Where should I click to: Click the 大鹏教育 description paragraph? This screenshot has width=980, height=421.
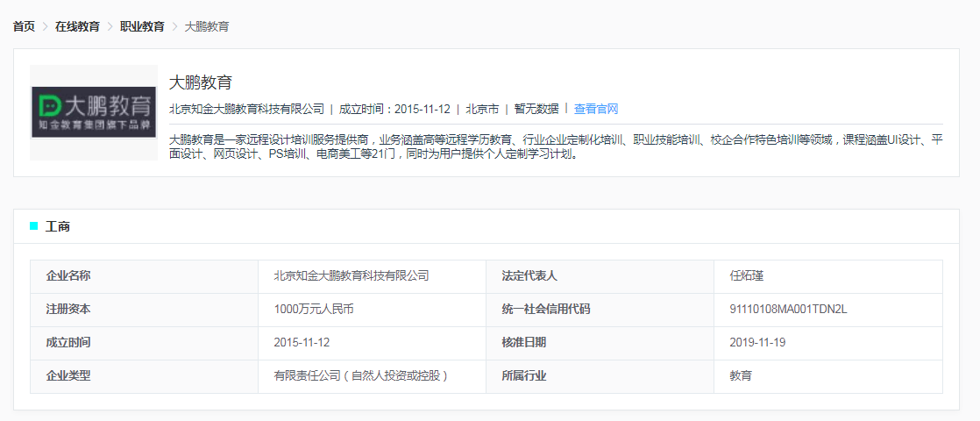(556, 147)
